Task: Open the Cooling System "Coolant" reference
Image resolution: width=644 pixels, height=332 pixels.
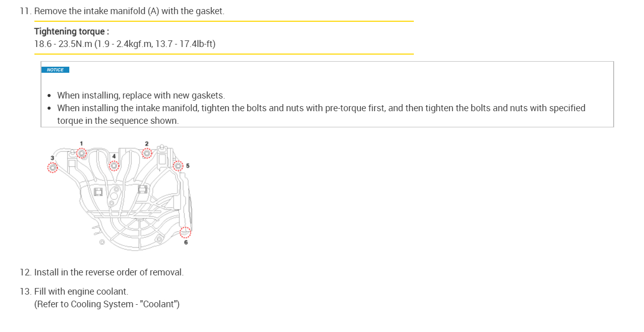Action: (x=107, y=304)
